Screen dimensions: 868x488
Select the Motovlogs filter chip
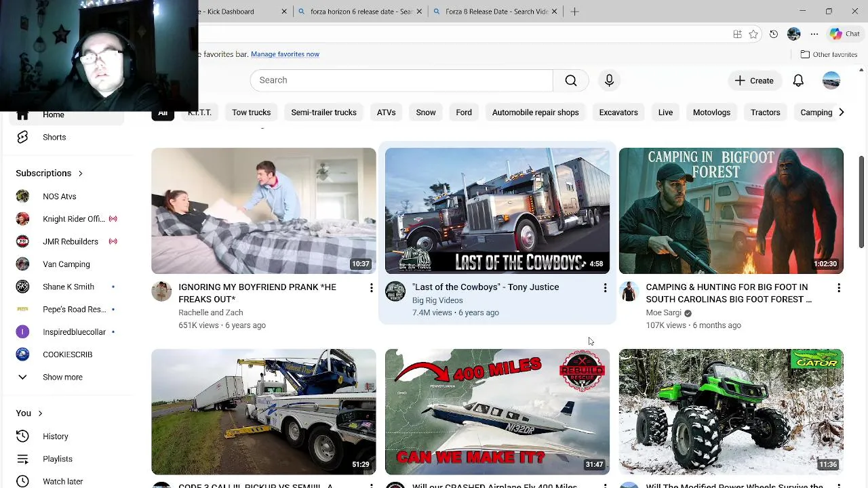tap(711, 113)
